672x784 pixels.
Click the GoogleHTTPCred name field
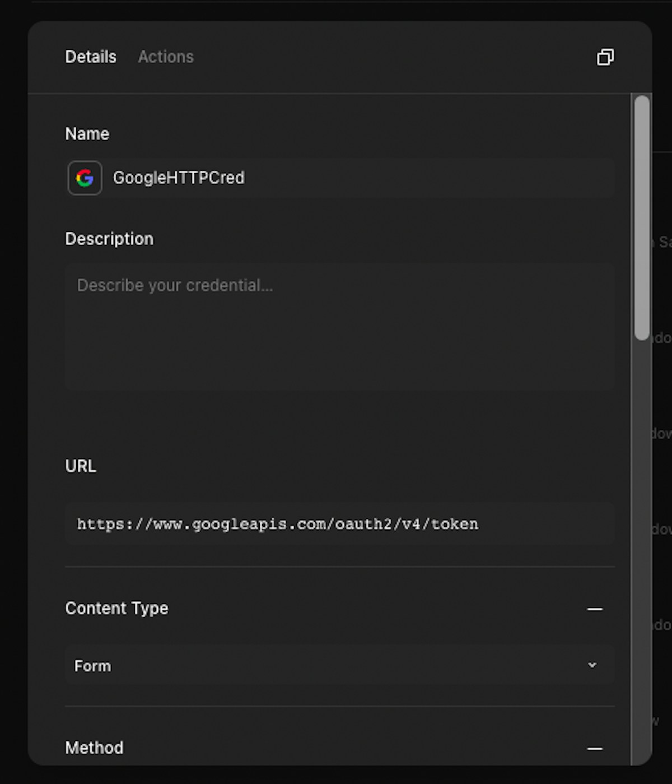pyautogui.click(x=358, y=178)
